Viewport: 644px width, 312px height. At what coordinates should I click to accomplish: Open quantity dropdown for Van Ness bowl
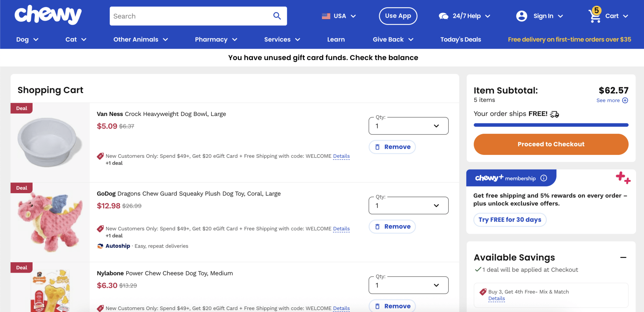408,126
